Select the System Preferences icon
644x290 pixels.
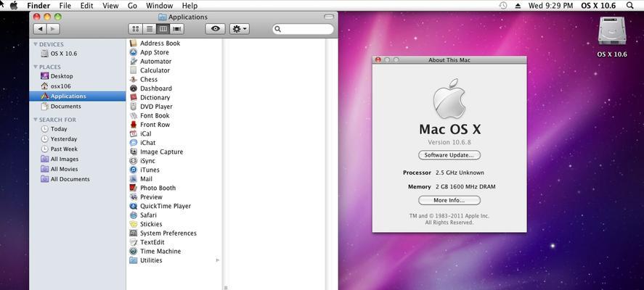coord(133,233)
